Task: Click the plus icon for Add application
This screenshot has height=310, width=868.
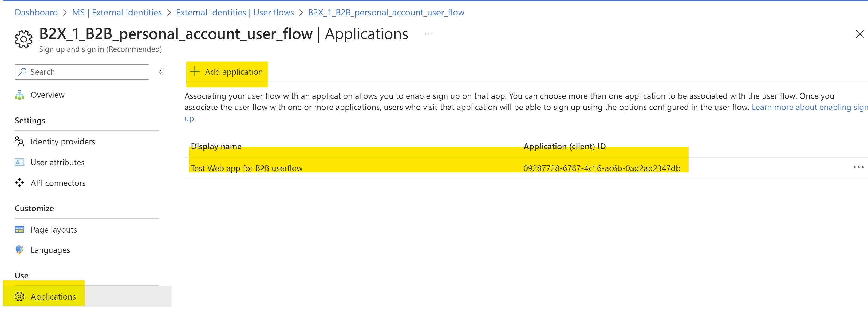Action: coord(195,72)
